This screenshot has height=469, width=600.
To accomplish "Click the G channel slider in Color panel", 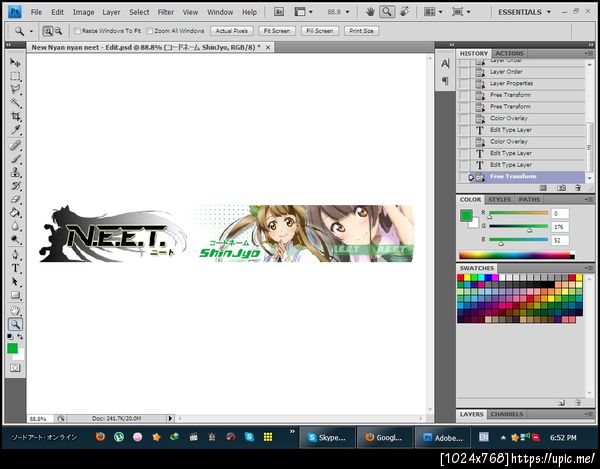I will tap(518, 226).
